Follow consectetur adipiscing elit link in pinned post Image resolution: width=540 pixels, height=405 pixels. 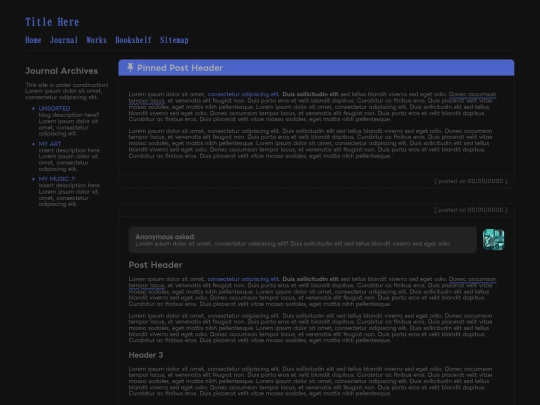[x=243, y=94]
